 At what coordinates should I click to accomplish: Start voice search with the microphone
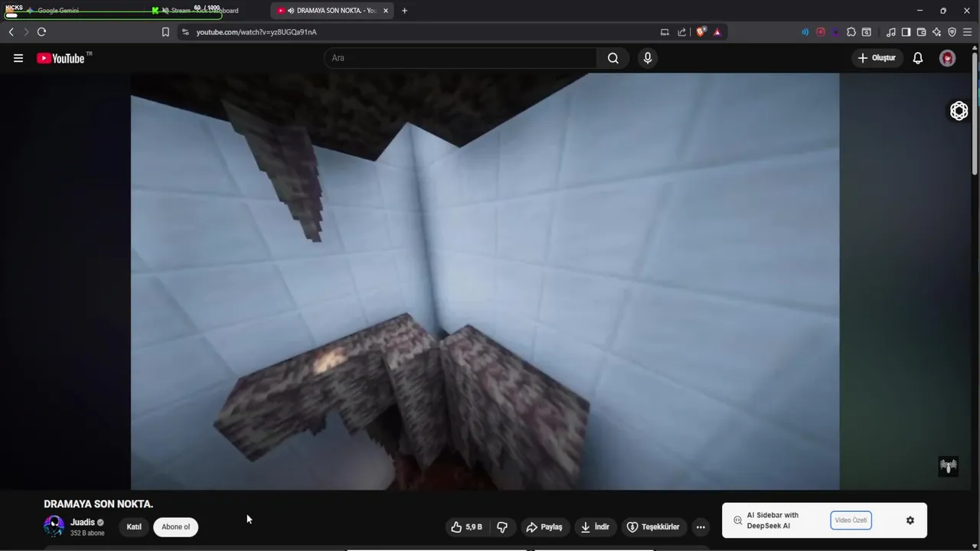[x=648, y=58]
